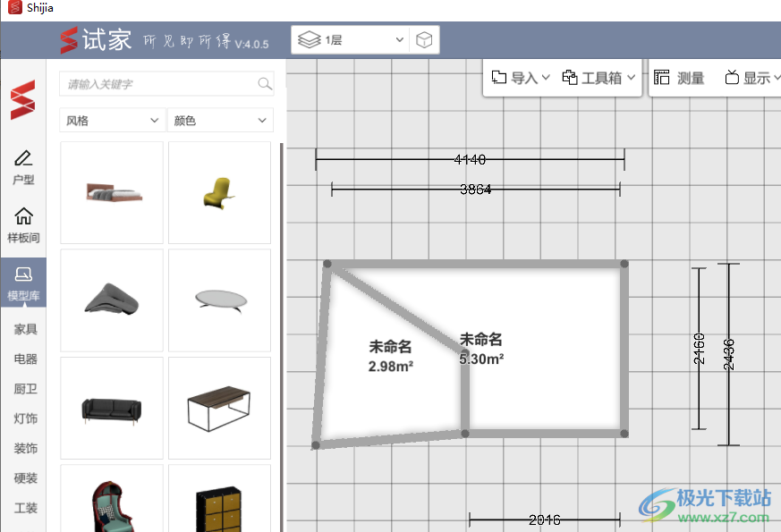The image size is (781, 532).
Task: Select the top-left wall corner node
Action: (327, 264)
